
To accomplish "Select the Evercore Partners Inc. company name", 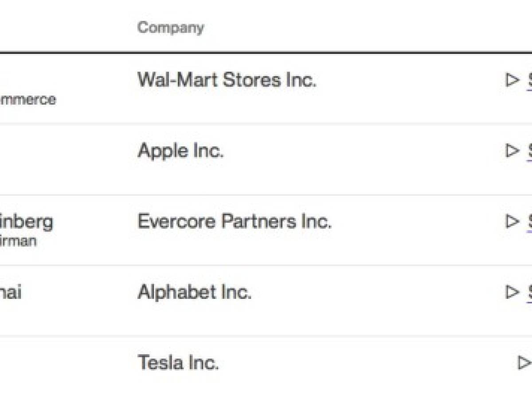I will (235, 221).
